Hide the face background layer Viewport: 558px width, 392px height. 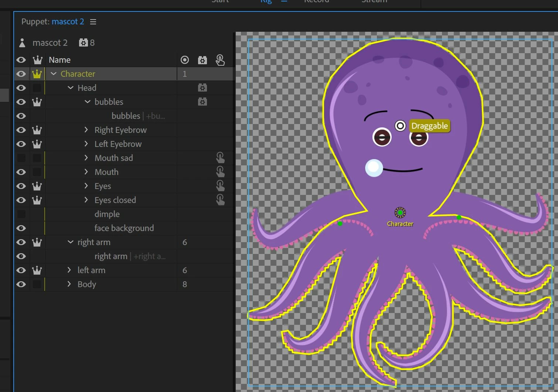click(21, 228)
